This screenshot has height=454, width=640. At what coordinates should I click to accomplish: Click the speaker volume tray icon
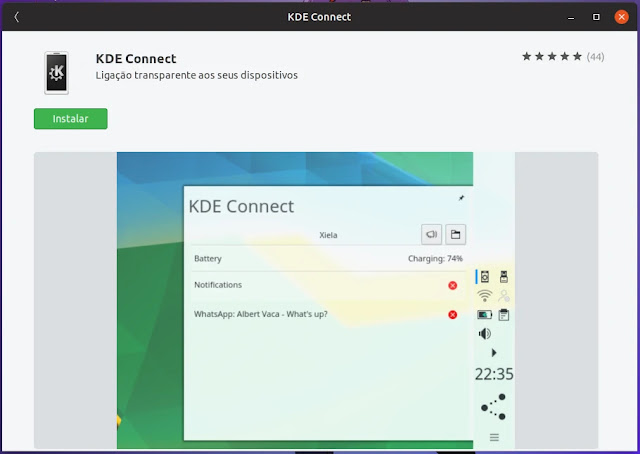point(484,334)
